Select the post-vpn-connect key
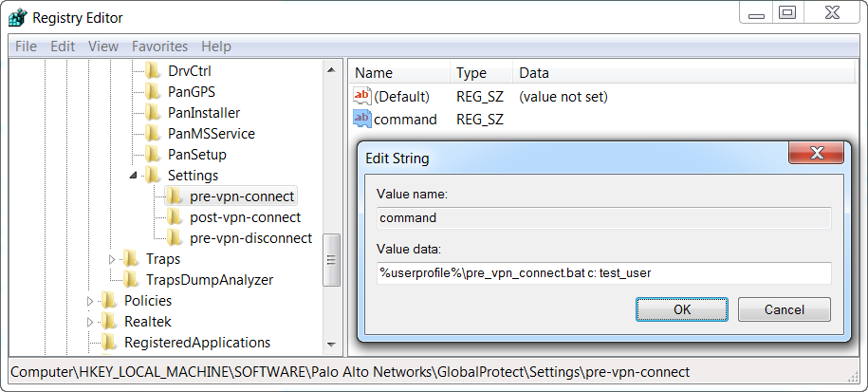Image resolution: width=868 pixels, height=392 pixels. tap(245, 217)
